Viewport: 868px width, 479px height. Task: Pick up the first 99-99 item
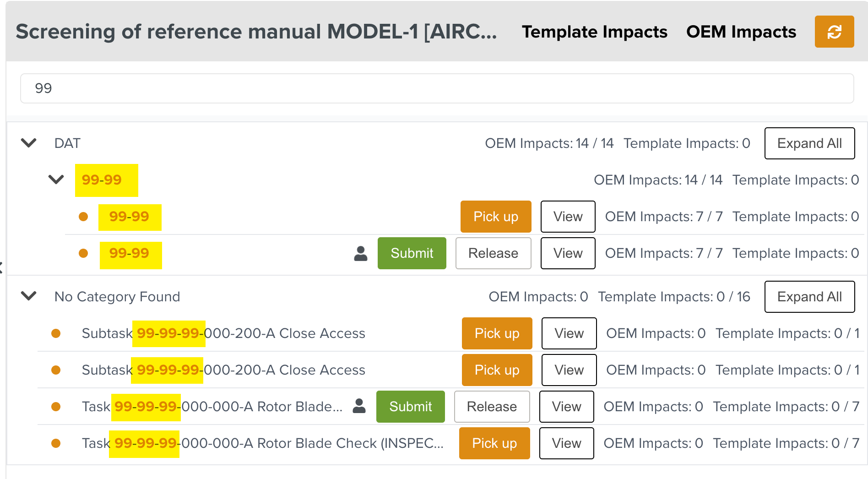coord(496,217)
